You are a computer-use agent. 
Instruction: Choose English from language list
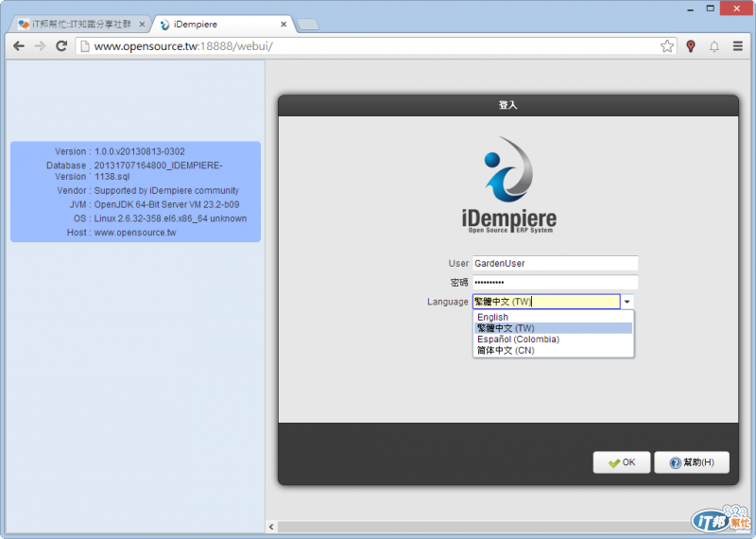click(x=553, y=317)
